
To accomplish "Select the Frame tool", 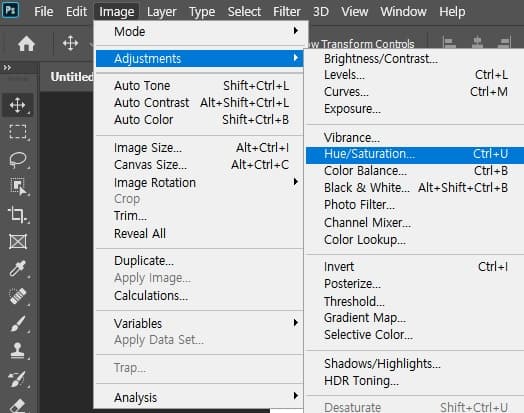I will pyautogui.click(x=18, y=242).
